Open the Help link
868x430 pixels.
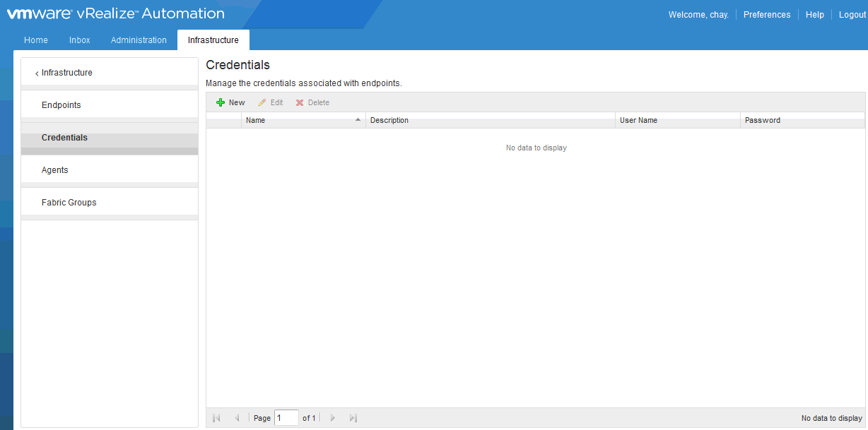[x=815, y=15]
